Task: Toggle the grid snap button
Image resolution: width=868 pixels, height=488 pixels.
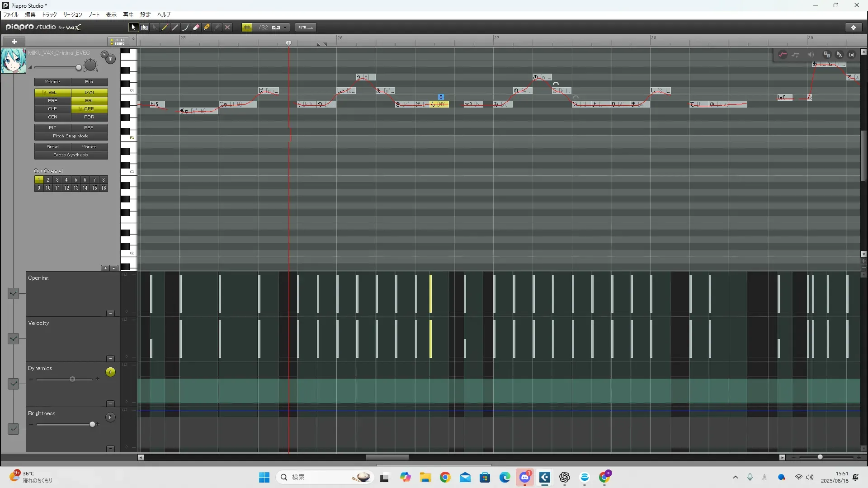Action: pyautogui.click(x=247, y=28)
